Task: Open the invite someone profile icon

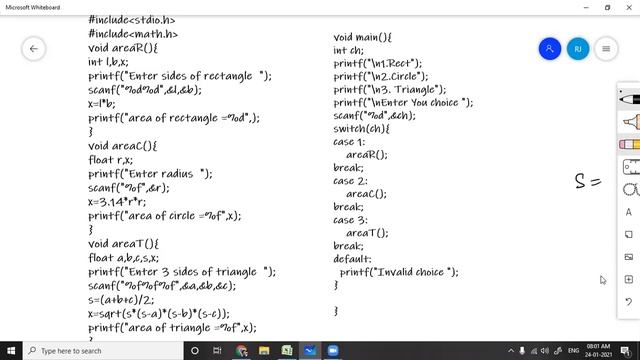Action: [549, 49]
